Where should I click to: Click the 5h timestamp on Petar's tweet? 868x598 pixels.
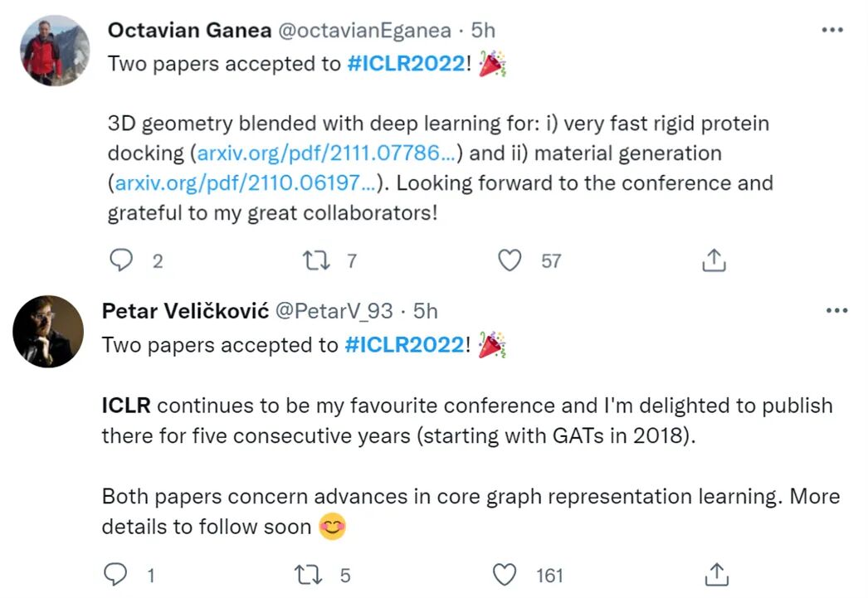(426, 311)
